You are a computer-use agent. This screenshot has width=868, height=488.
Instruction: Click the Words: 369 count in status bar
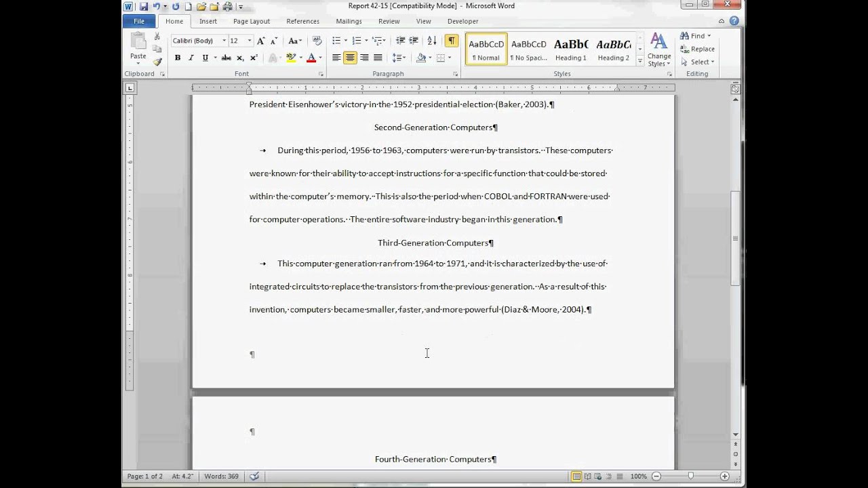pyautogui.click(x=221, y=476)
